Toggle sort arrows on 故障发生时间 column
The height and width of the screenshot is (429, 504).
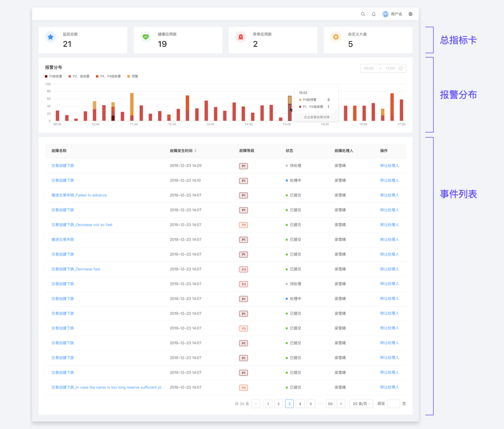[195, 151]
